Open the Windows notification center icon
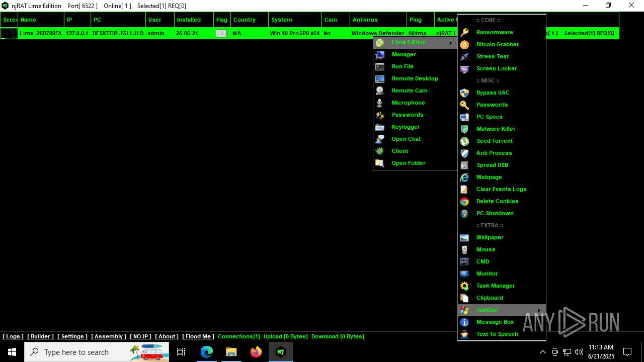The image size is (644, 362). coord(627,352)
